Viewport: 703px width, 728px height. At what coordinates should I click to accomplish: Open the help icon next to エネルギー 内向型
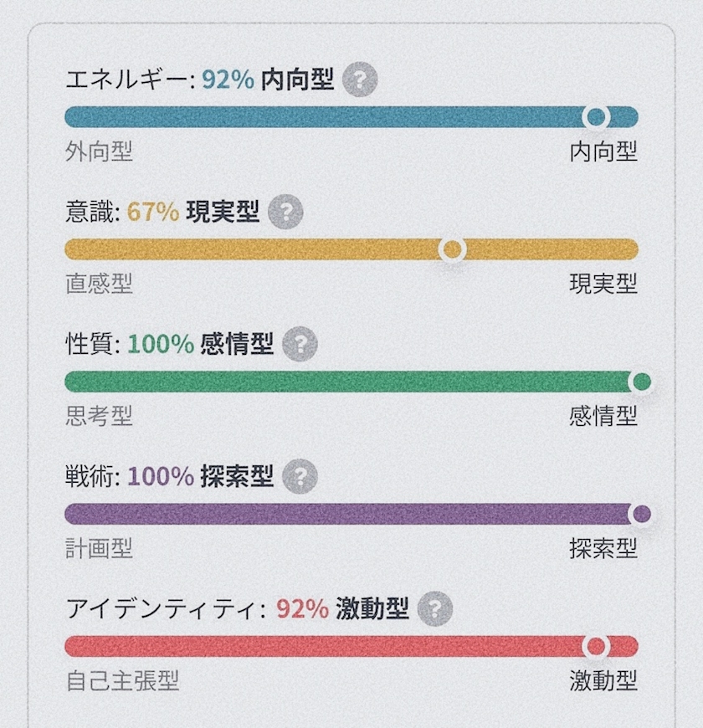point(360,79)
